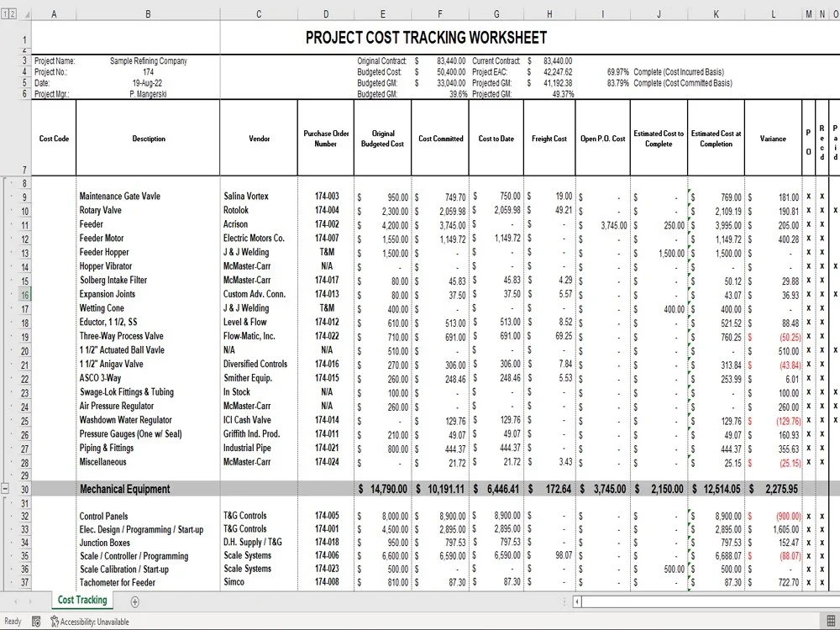The width and height of the screenshot is (840, 630).
Task: Click the 'Variance' heading cell
Action: [773, 139]
